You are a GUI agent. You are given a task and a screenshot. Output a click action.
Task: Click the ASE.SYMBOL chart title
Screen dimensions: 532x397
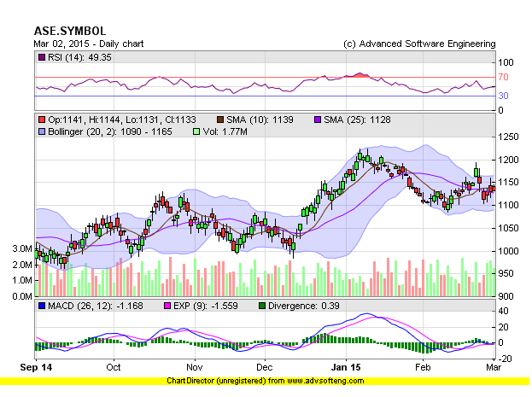click(x=70, y=31)
